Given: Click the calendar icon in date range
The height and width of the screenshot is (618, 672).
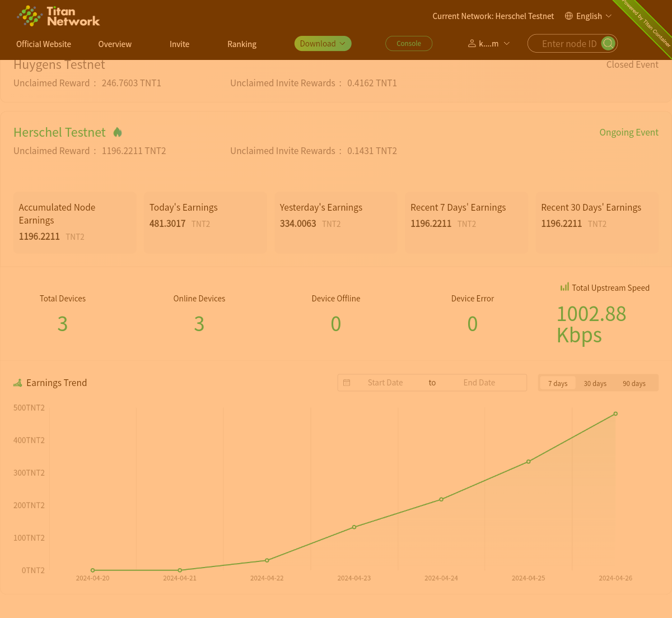Looking at the screenshot, I should 347,383.
